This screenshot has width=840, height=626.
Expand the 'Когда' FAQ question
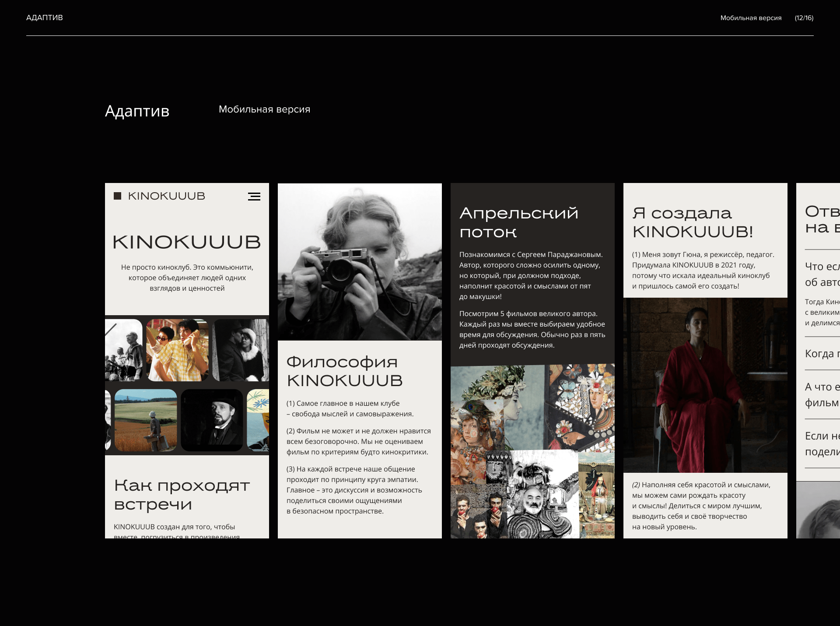click(x=822, y=354)
